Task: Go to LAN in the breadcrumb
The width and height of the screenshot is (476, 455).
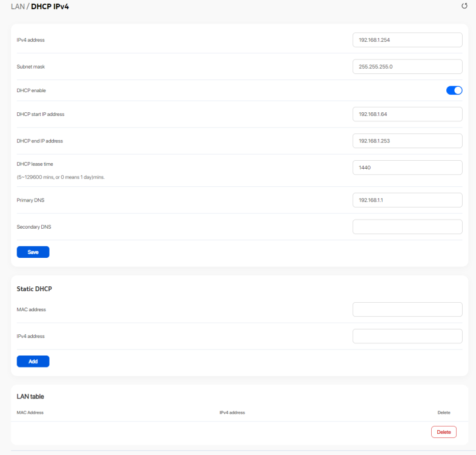Action: (x=18, y=7)
